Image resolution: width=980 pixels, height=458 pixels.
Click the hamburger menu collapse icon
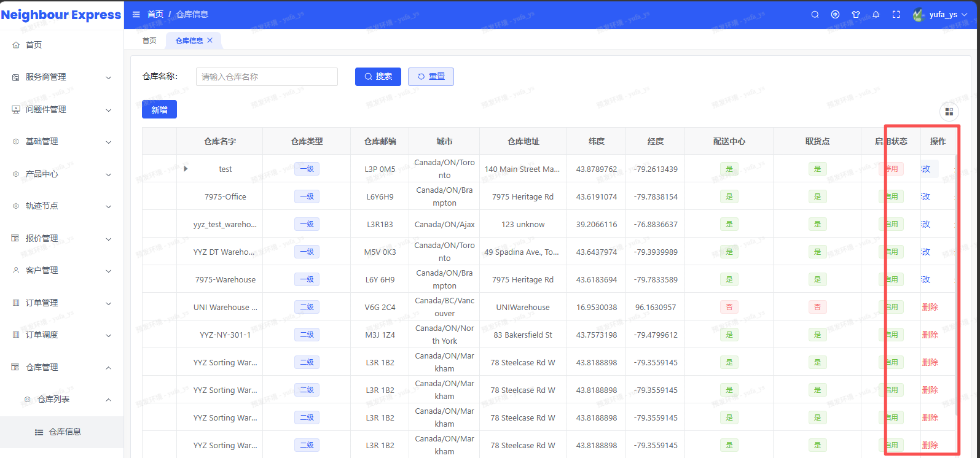(x=136, y=14)
